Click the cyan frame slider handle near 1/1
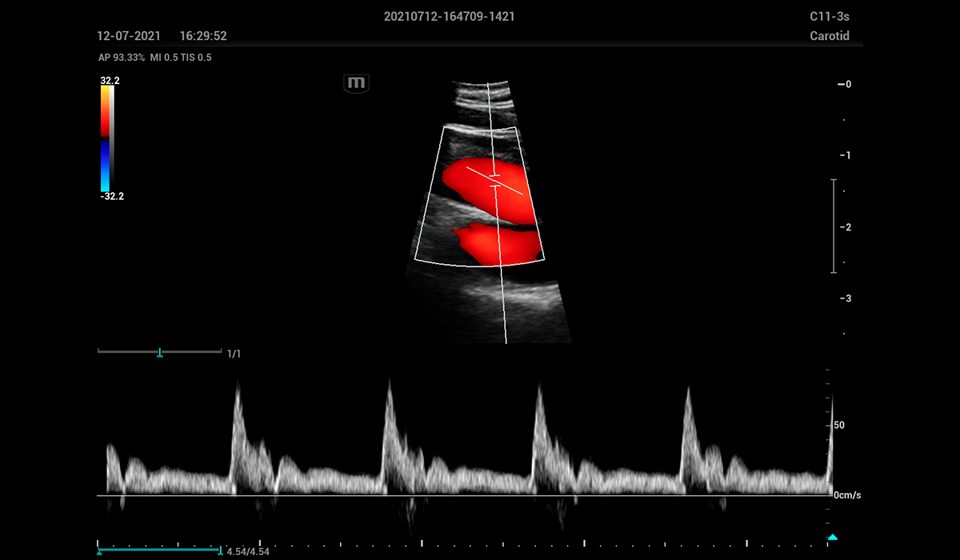The width and height of the screenshot is (960, 560). click(x=160, y=352)
